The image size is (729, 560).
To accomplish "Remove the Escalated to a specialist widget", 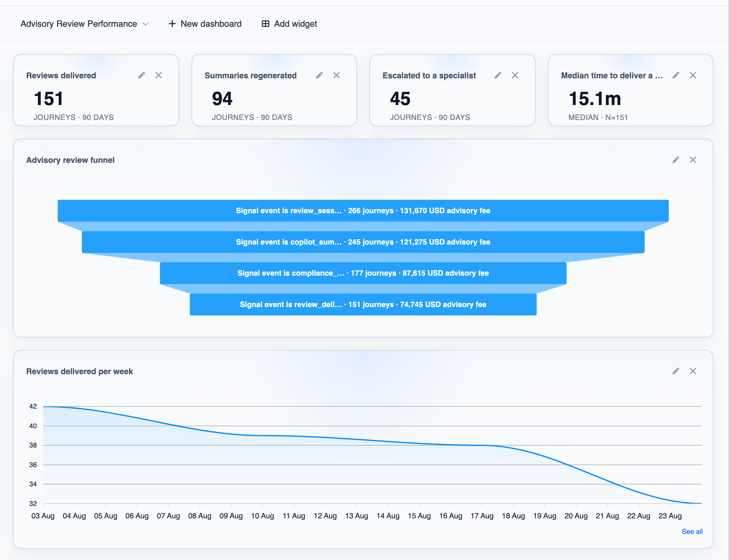I will [515, 75].
